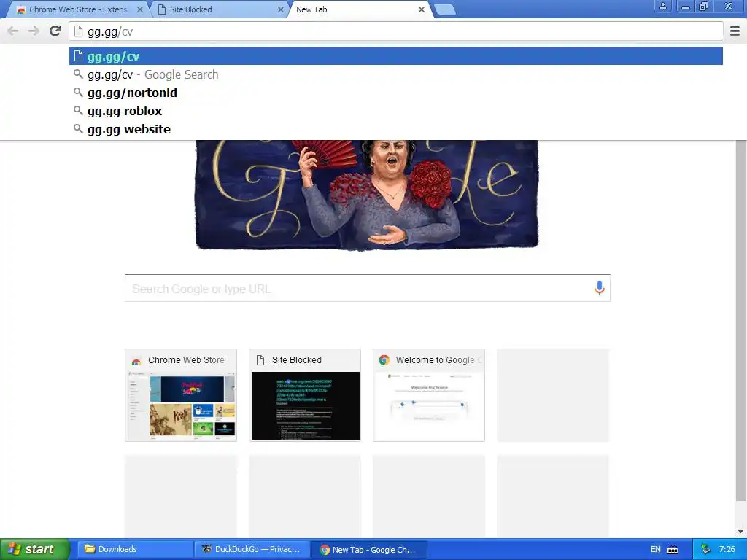Click the 7:26 taskbar clock
The height and width of the screenshot is (560, 747).
pyautogui.click(x=727, y=550)
